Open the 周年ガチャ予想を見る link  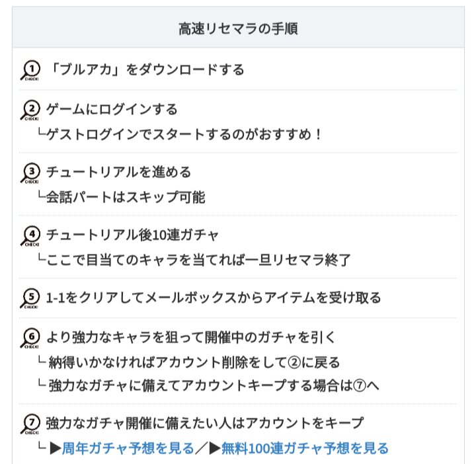click(x=128, y=448)
